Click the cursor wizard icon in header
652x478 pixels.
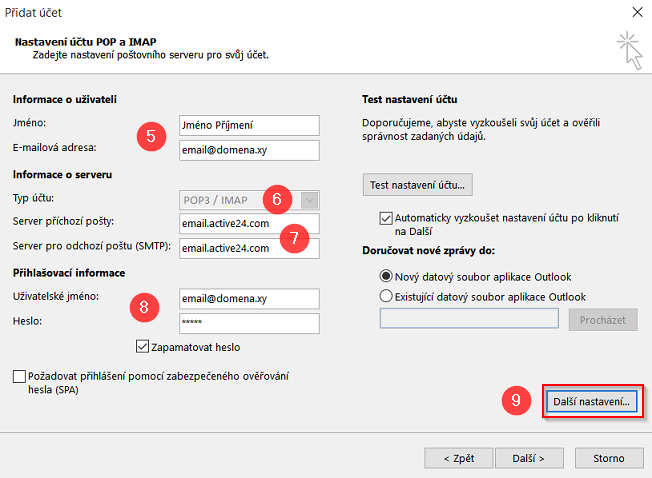[x=630, y=48]
